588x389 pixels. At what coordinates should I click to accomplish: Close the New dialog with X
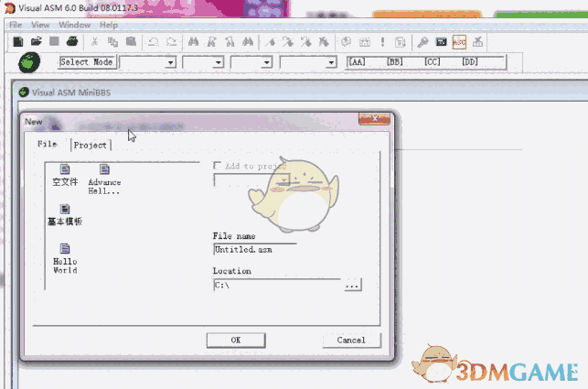click(x=374, y=119)
